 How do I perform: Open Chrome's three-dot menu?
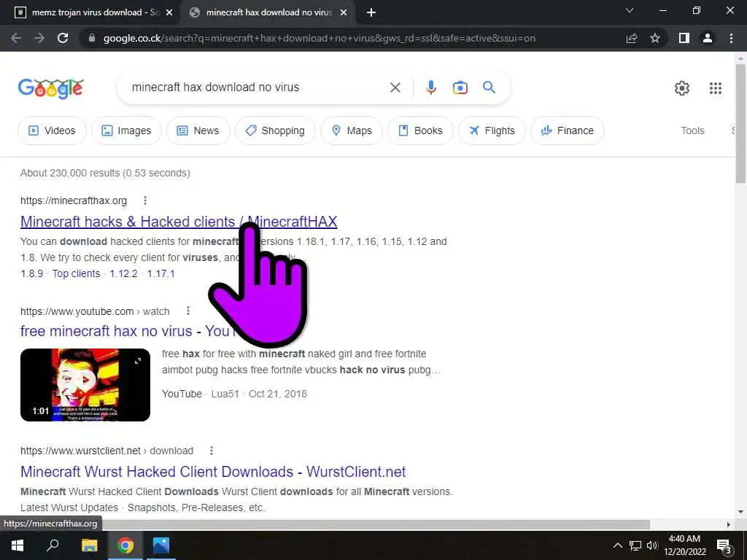(731, 38)
